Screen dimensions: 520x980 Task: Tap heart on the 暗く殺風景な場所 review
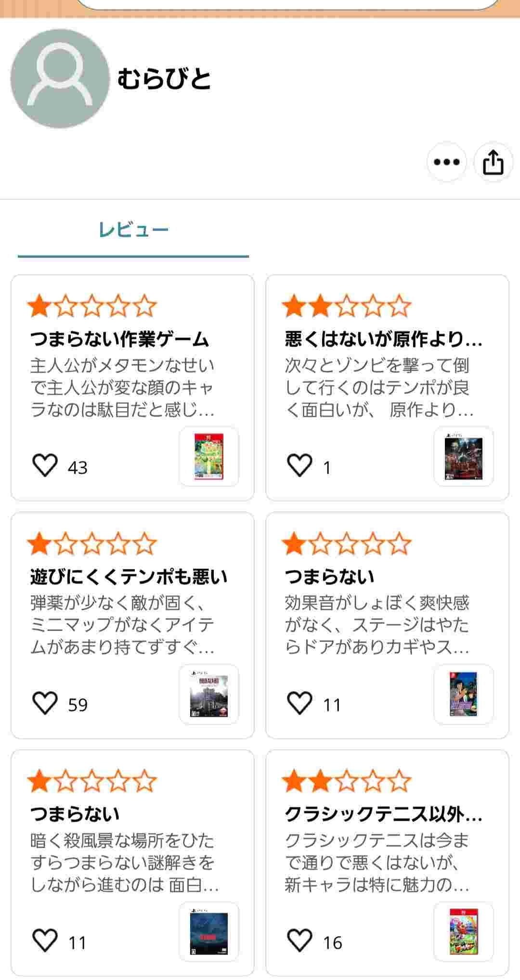[x=45, y=940]
